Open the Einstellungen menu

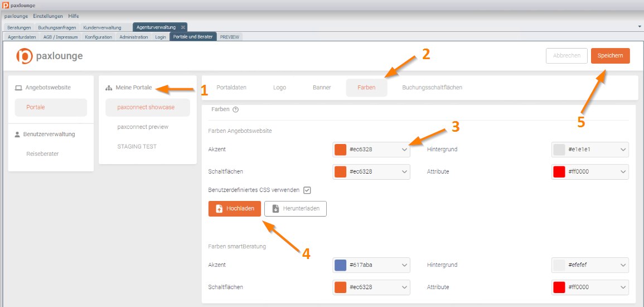point(48,16)
